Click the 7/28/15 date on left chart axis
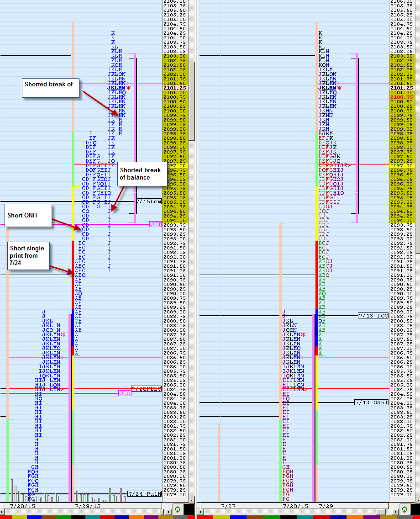The image size is (420, 519). 22,506
